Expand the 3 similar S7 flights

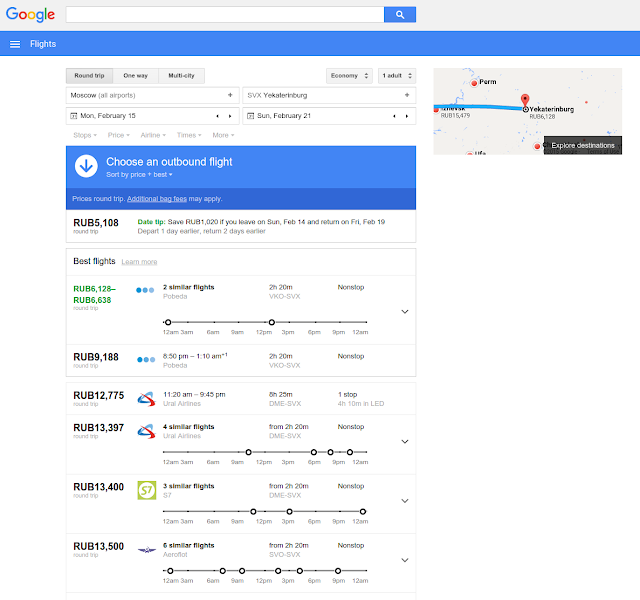pyautogui.click(x=404, y=501)
